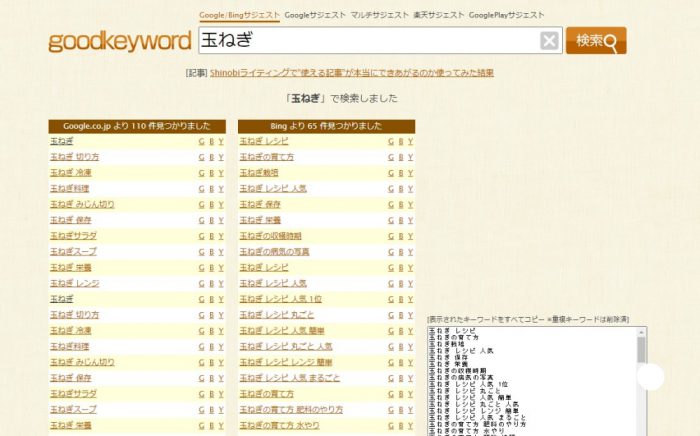
Task: Click the Bing より 65 件 header
Action: [x=326, y=126]
